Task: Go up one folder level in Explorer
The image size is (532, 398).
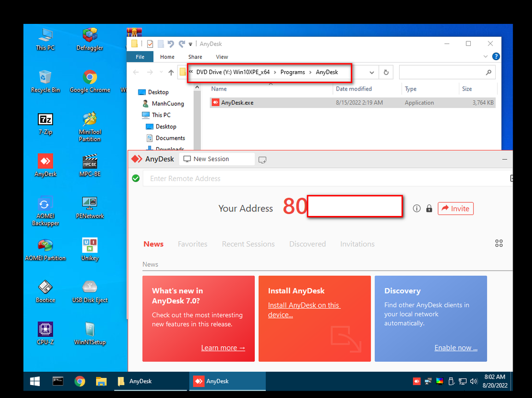Action: [x=171, y=72]
